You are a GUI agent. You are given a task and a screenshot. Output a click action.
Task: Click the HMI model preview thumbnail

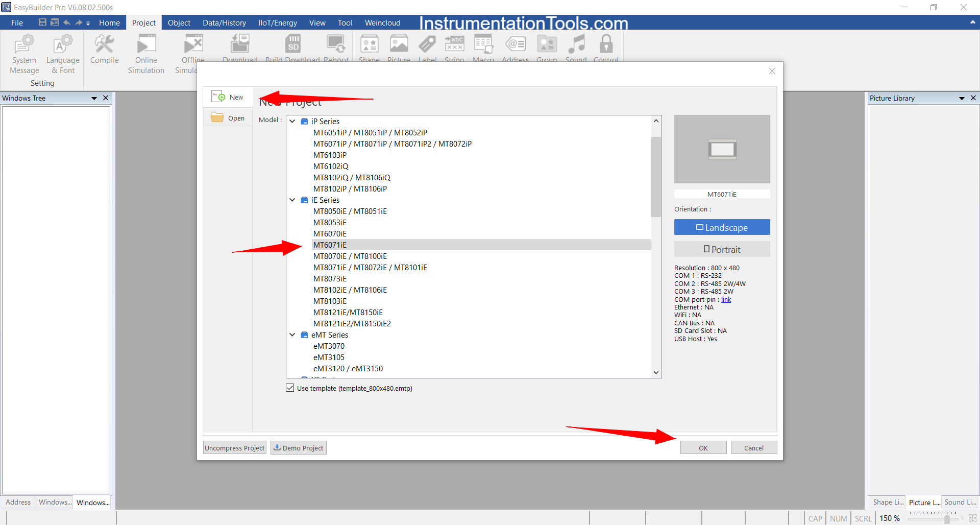(722, 149)
